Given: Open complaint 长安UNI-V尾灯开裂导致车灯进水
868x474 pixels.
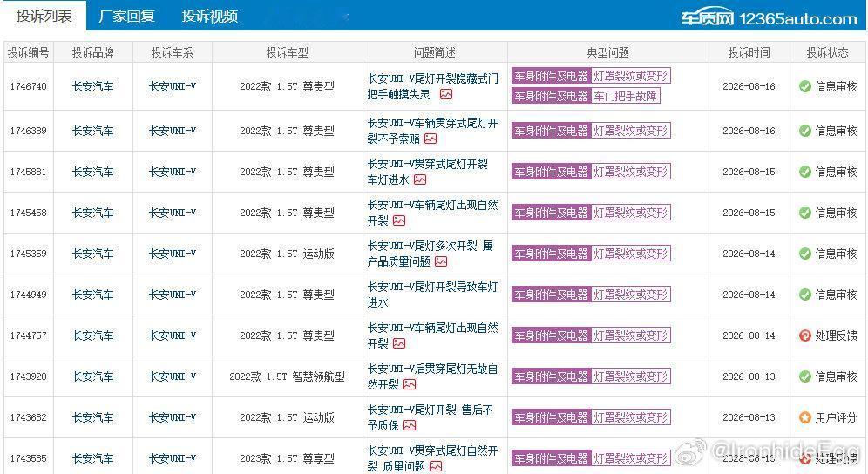Looking at the screenshot, I should 432,295.
